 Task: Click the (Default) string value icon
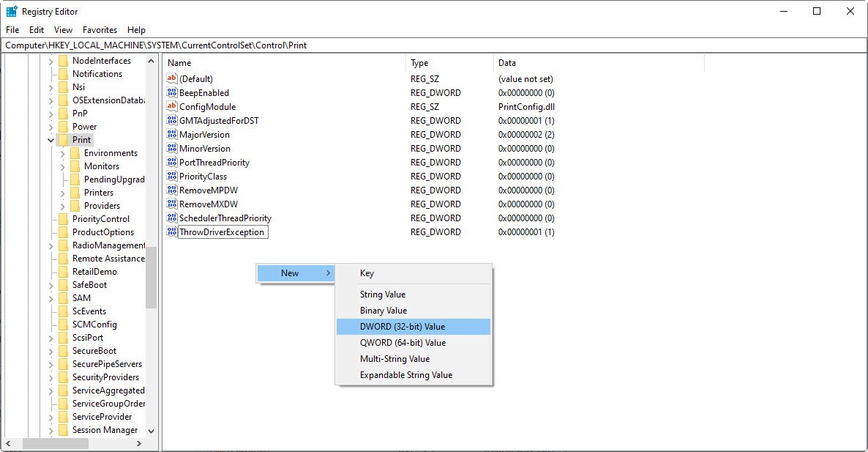(x=171, y=78)
